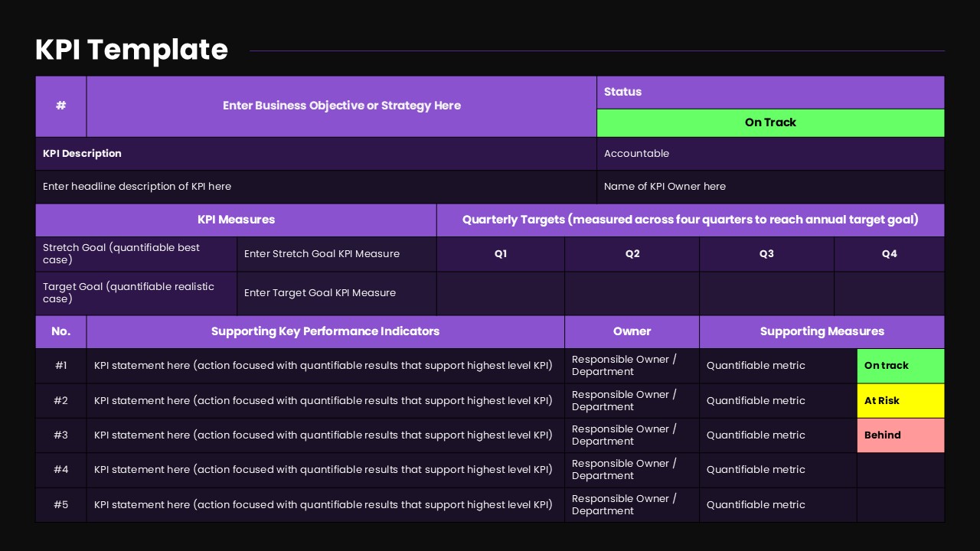The width and height of the screenshot is (980, 551).
Task: Click the "KPI Measures" section header
Action: point(236,220)
